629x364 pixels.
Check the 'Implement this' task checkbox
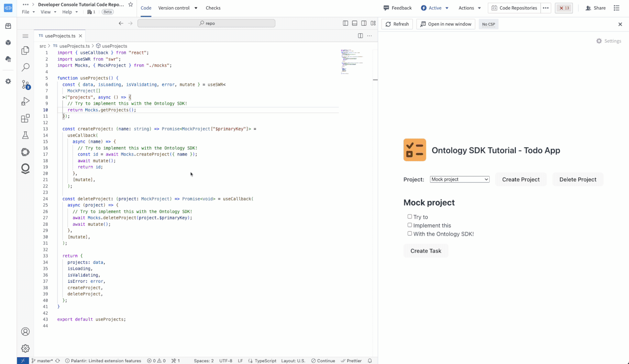click(410, 225)
